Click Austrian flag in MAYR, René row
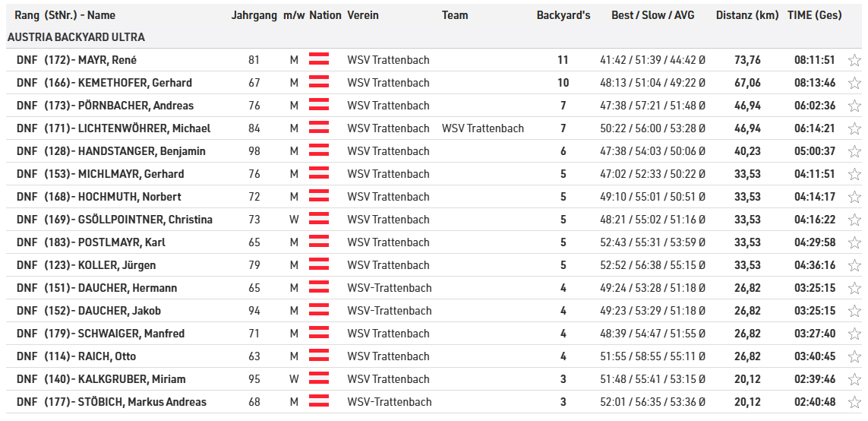868x421 pixels. point(319,59)
